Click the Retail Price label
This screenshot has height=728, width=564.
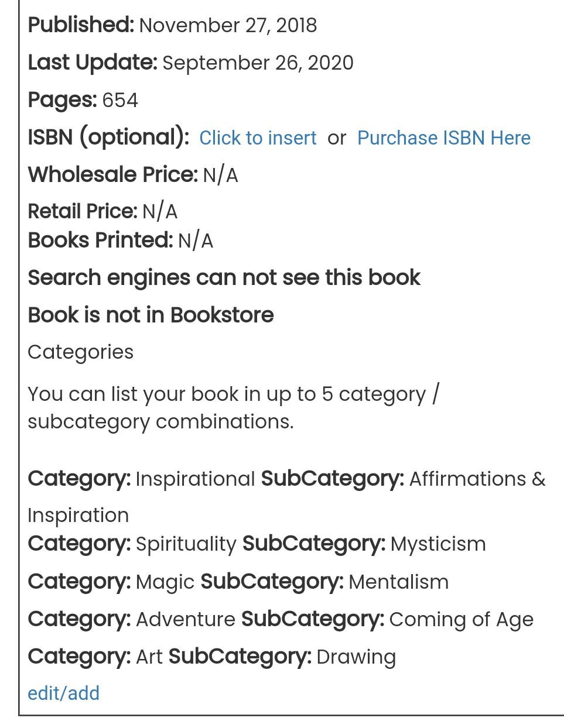point(83,211)
